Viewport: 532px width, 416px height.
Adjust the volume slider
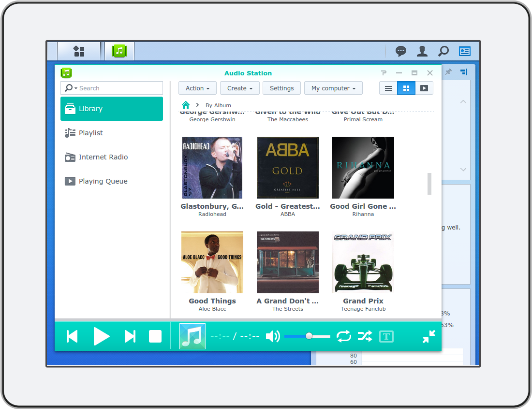[308, 336]
